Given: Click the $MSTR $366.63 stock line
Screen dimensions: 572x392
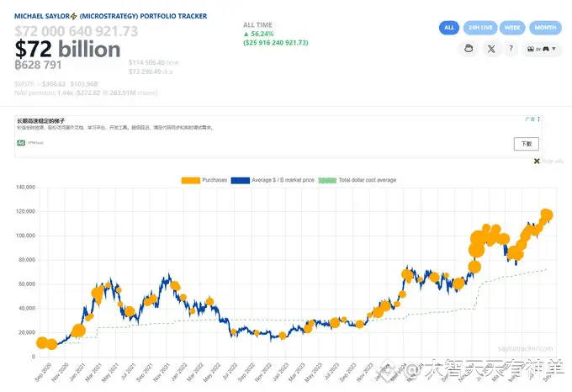Looking at the screenshot, I should [x=56, y=84].
